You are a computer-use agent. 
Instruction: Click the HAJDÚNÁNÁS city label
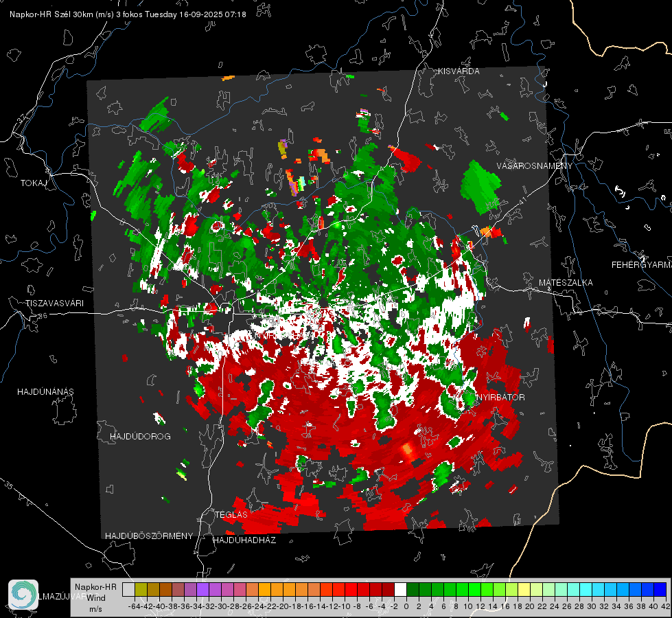45,392
